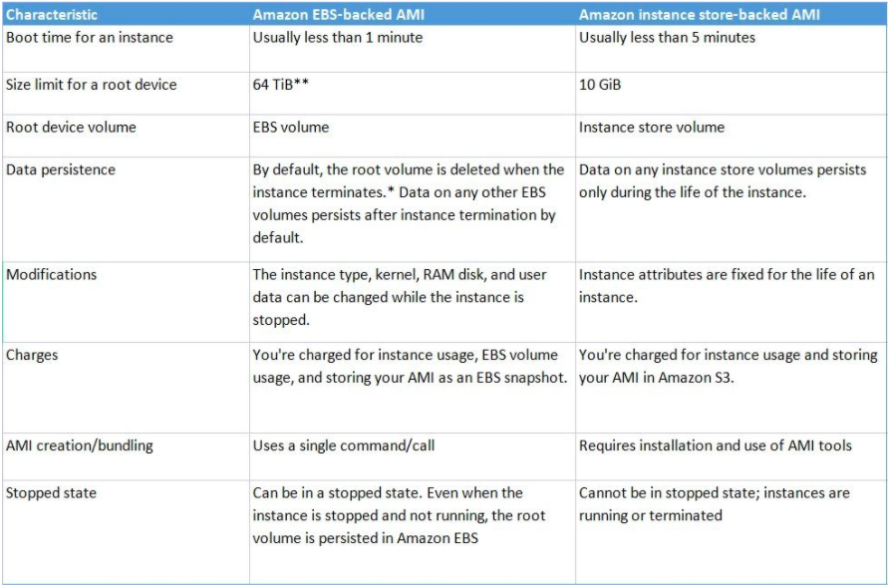The image size is (891, 588).
Task: Select the "Amazon instance store-backed AMI" header
Action: [701, 15]
